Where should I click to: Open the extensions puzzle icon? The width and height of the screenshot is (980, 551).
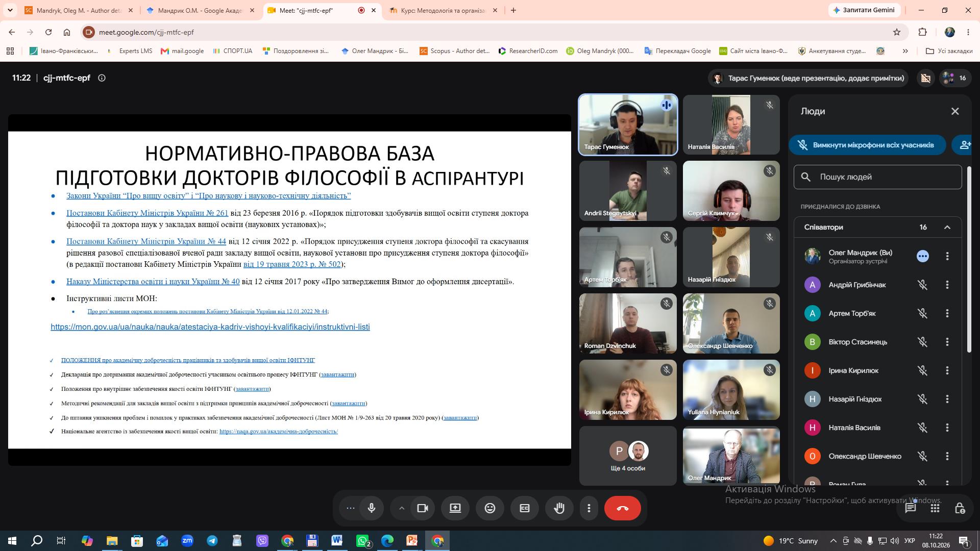[x=922, y=32]
